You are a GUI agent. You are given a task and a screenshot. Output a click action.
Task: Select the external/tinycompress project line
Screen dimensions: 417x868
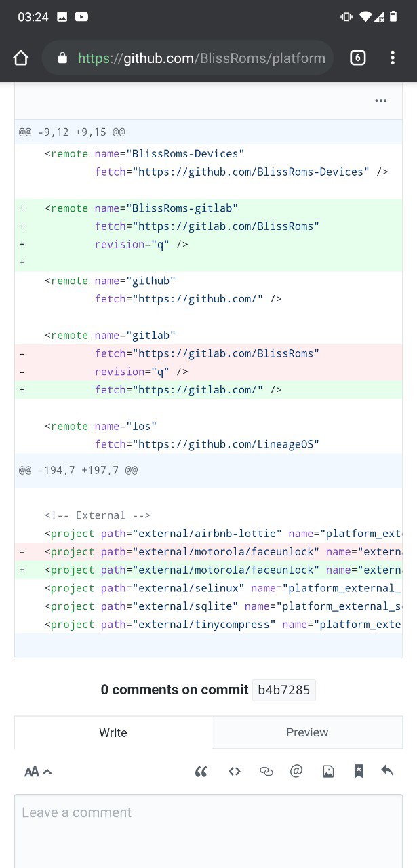pyautogui.click(x=209, y=624)
